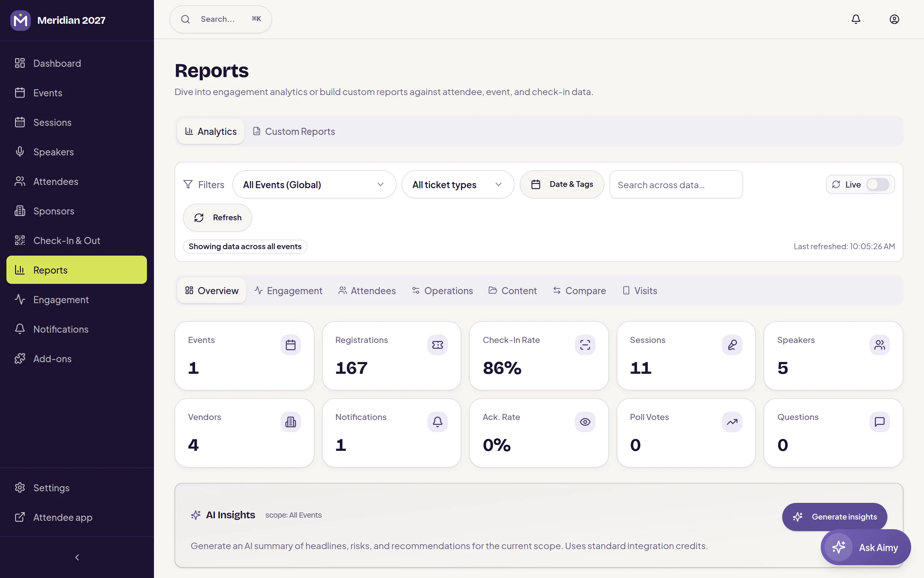
Task: Click the bell icon on the Notifications card
Action: (x=438, y=422)
